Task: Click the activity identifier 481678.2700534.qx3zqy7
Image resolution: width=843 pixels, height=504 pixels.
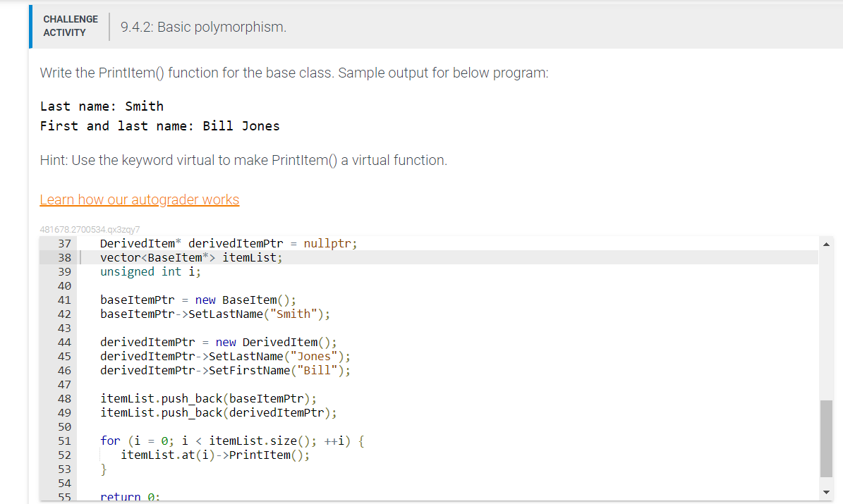Action: click(x=90, y=229)
